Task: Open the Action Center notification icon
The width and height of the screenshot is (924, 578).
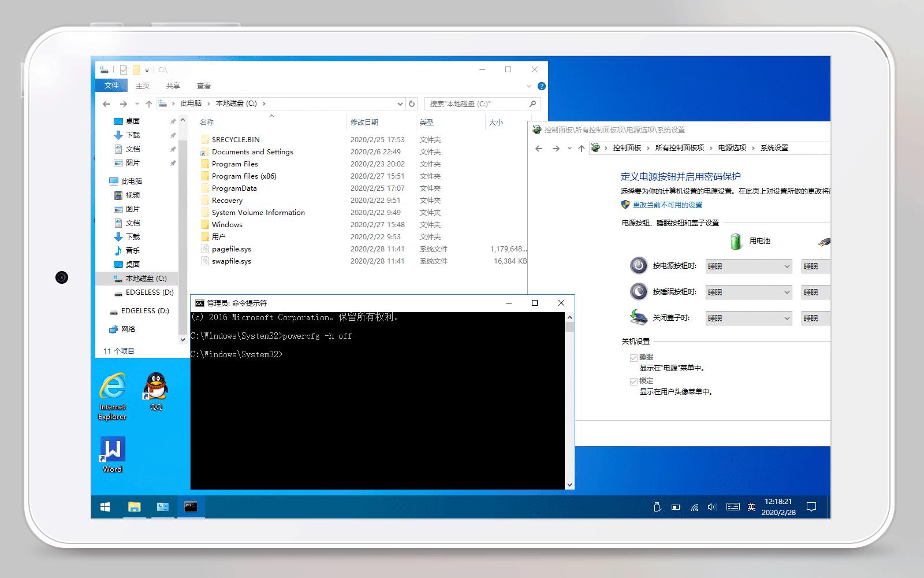Action: click(812, 507)
